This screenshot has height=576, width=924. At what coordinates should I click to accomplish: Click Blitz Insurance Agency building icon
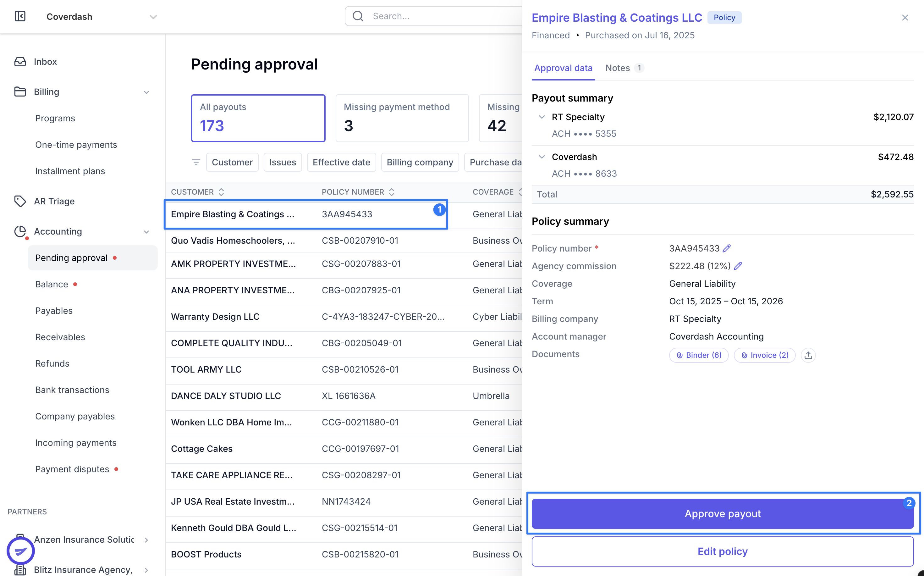click(x=20, y=570)
